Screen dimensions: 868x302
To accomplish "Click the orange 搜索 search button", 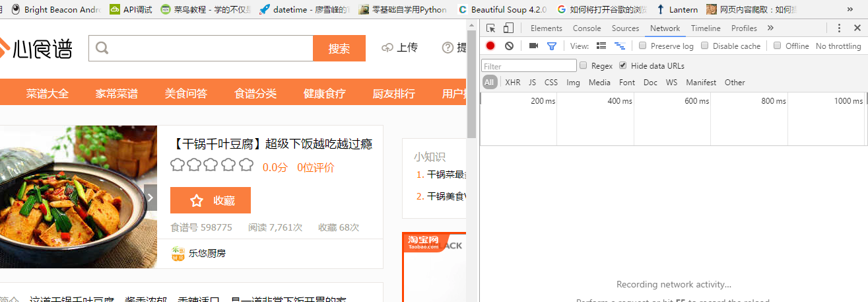I will [x=339, y=48].
